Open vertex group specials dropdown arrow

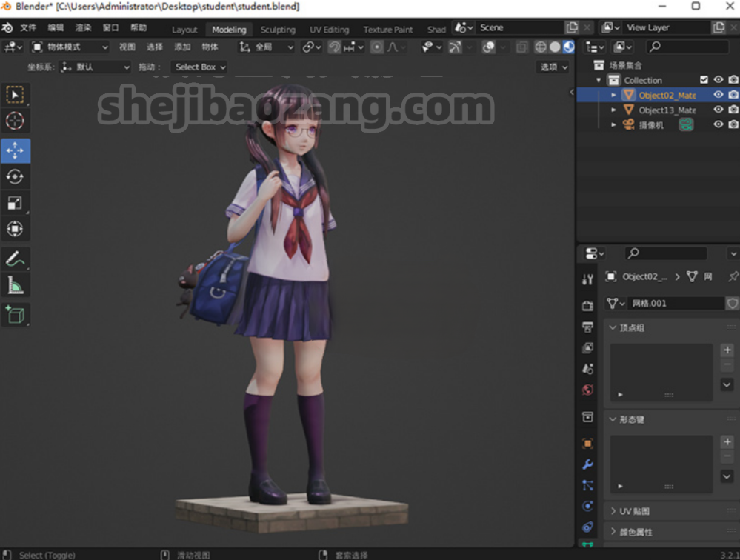pos(727,384)
